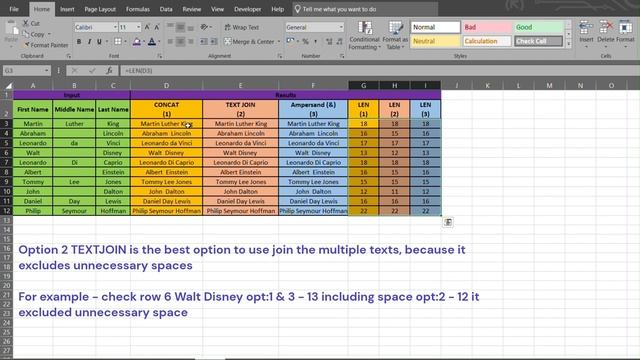The image size is (640, 360).
Task: Open Format as Table gallery
Action: tap(395, 36)
